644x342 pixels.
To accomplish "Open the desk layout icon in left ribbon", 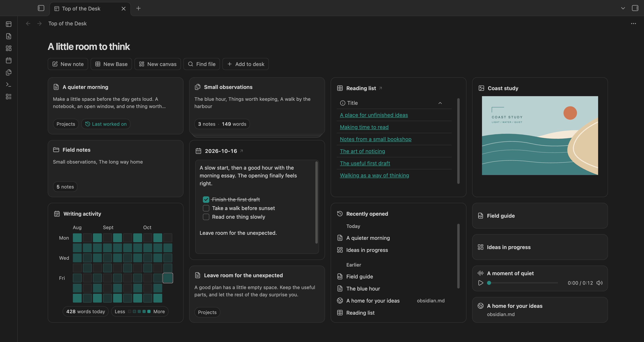I will pyautogui.click(x=9, y=24).
